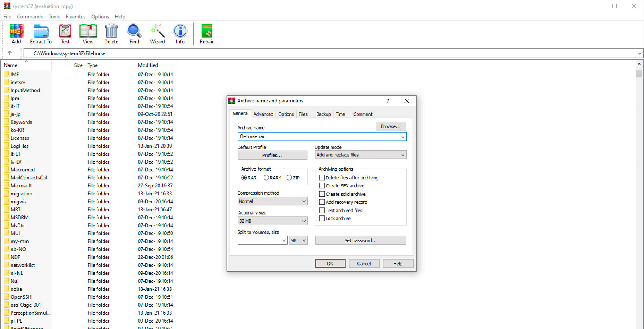Enable Create solid archive option

322,194
